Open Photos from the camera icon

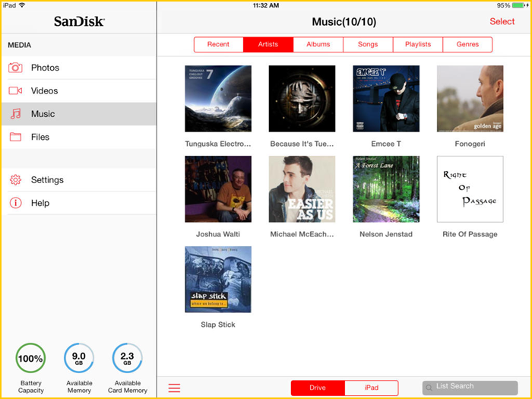(x=15, y=68)
